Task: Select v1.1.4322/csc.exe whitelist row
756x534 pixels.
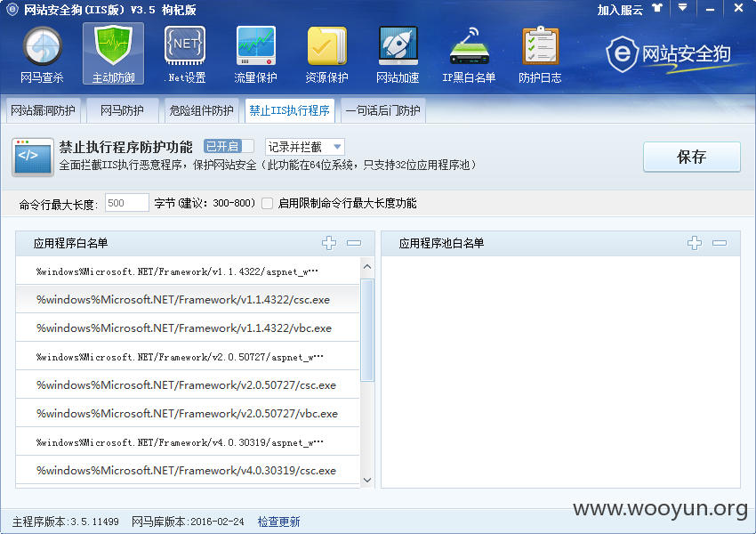Action: [188, 300]
